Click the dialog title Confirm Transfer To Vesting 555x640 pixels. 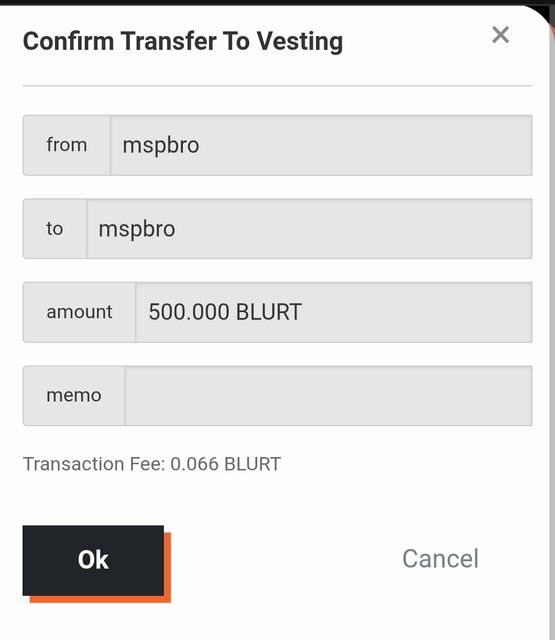point(183,42)
